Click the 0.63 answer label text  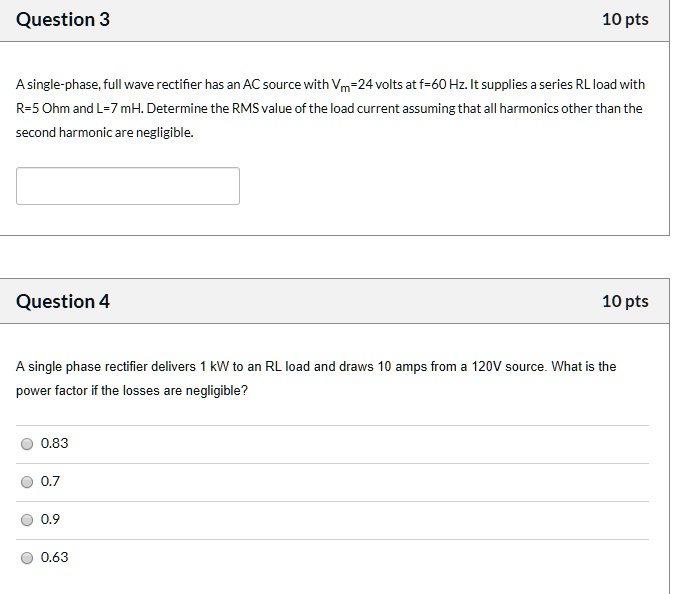[x=55, y=558]
